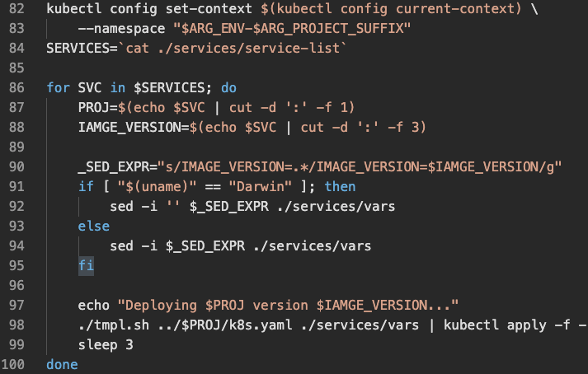Click the highlighted 'fi' keyword
Screen dimensions: 588x374
click(86, 266)
